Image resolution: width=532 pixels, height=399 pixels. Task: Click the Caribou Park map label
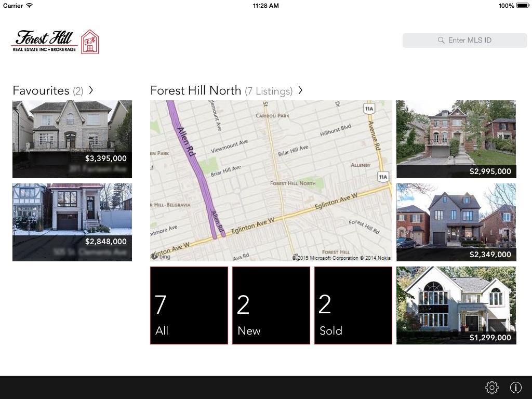(272, 116)
